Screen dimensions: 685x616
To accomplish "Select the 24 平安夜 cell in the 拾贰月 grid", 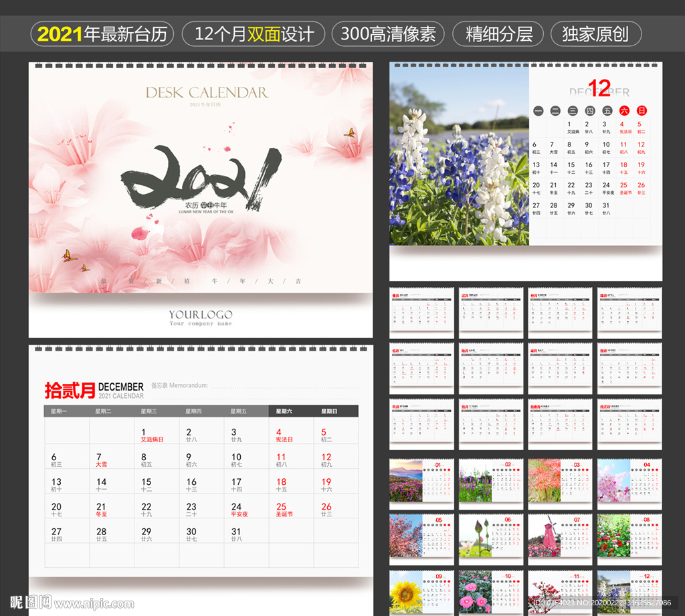I will coord(246,506).
